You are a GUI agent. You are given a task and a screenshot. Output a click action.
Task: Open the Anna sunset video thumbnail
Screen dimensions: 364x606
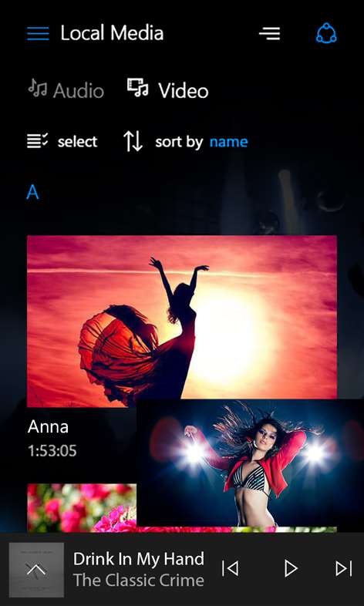pos(181,322)
